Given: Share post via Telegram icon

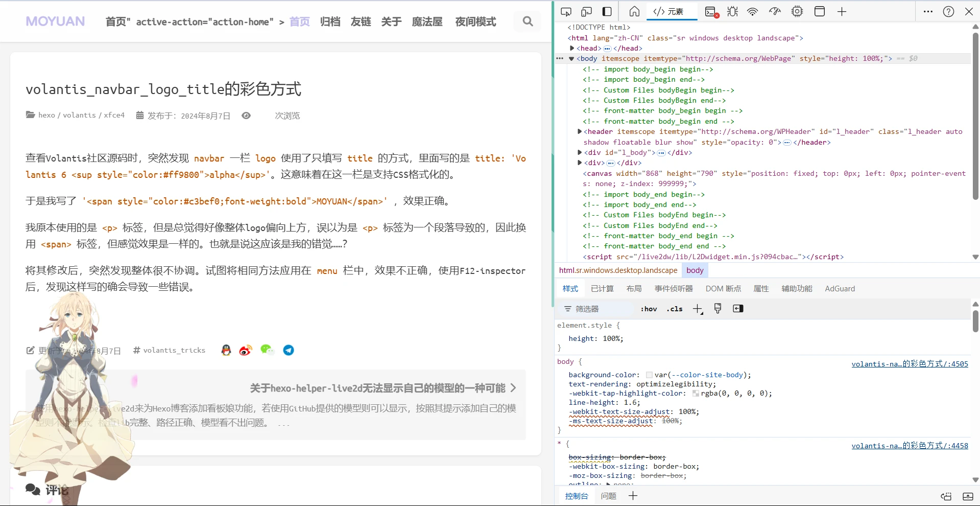Looking at the screenshot, I should (289, 350).
